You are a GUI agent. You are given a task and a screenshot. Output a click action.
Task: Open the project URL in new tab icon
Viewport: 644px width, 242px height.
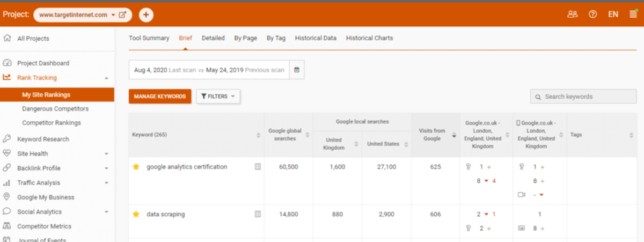(x=122, y=15)
